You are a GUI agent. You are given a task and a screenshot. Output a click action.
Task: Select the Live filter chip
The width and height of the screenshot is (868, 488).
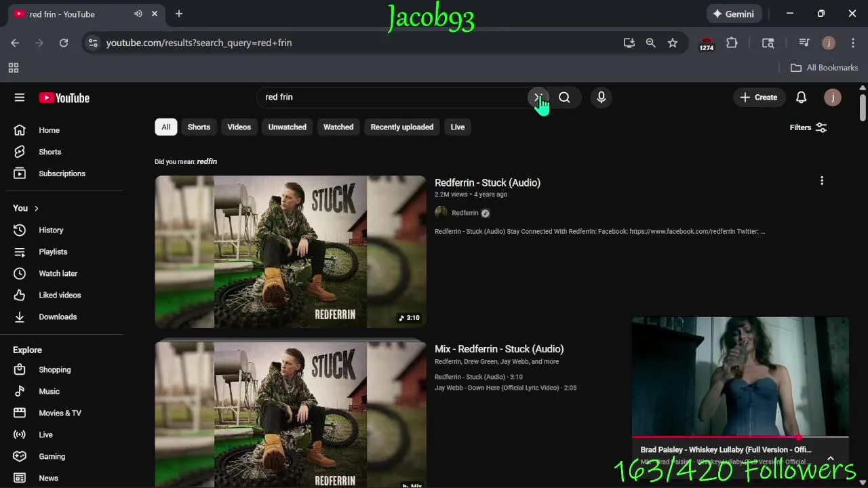[458, 127]
